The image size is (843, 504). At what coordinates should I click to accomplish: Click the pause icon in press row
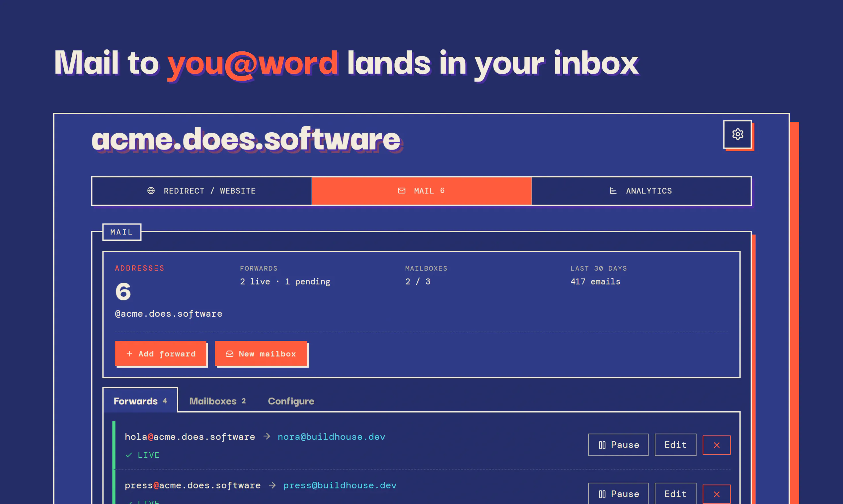click(602, 494)
